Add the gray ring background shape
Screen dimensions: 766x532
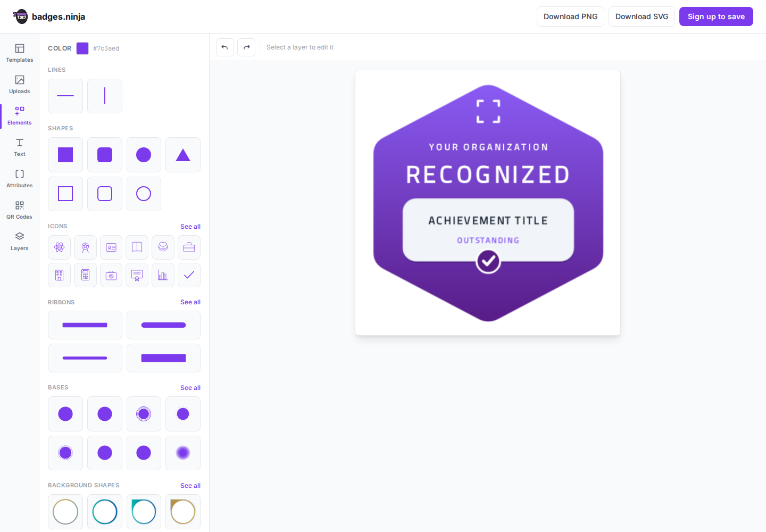[x=65, y=512]
